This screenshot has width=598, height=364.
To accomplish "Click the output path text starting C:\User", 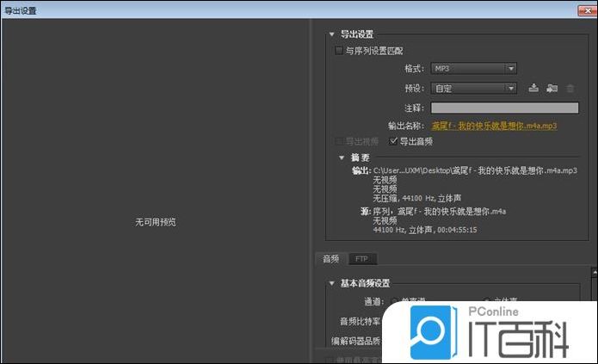I will 475,170.
